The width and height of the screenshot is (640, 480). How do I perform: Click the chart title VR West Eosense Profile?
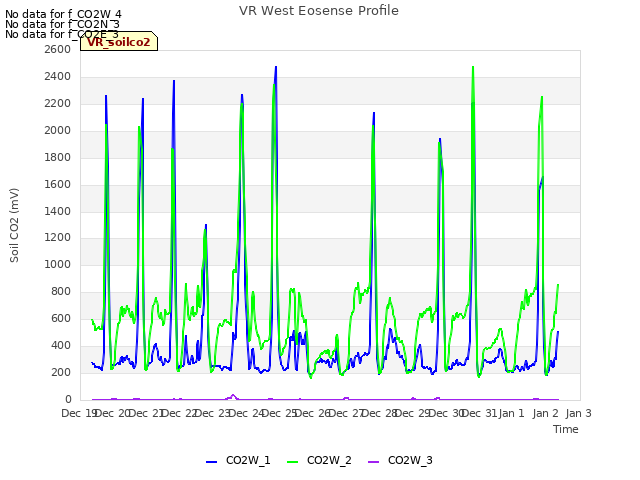point(319,11)
